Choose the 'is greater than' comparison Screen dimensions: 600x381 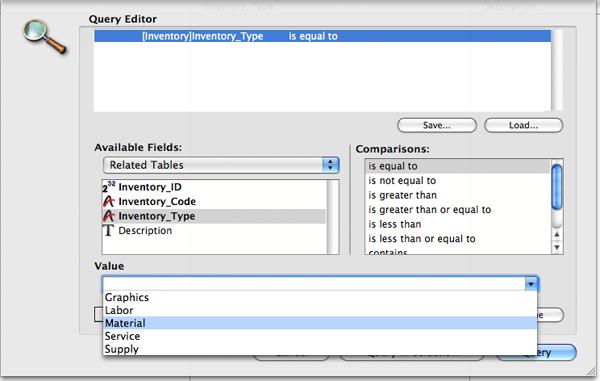(x=458, y=195)
